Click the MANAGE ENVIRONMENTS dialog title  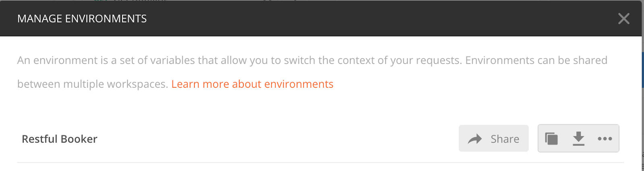(x=82, y=19)
